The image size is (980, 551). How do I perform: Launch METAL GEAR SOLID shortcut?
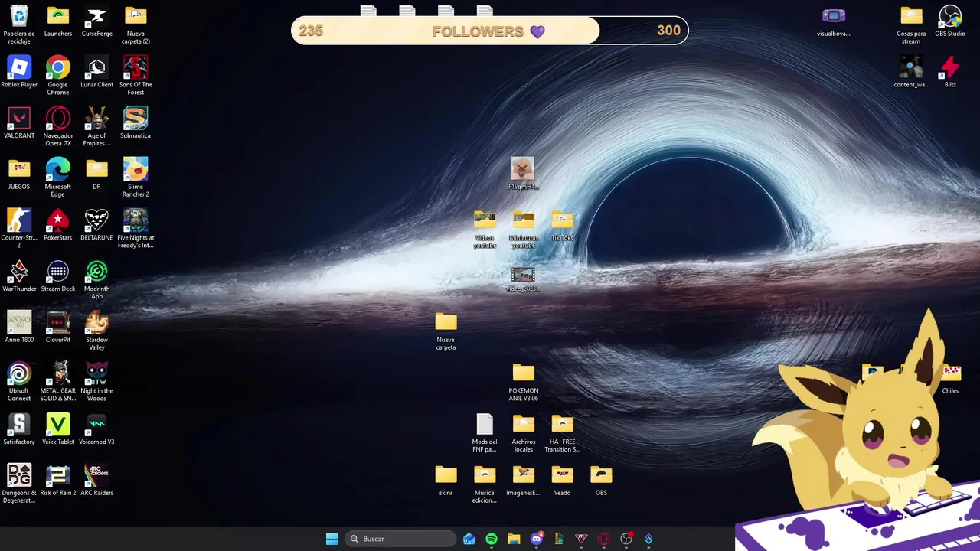click(x=58, y=373)
